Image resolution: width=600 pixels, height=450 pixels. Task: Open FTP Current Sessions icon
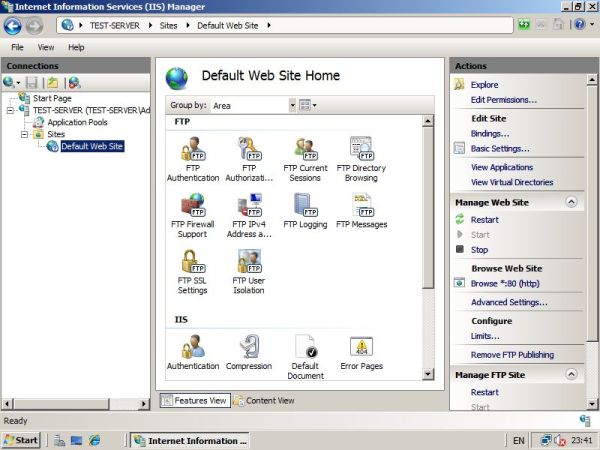click(x=305, y=159)
